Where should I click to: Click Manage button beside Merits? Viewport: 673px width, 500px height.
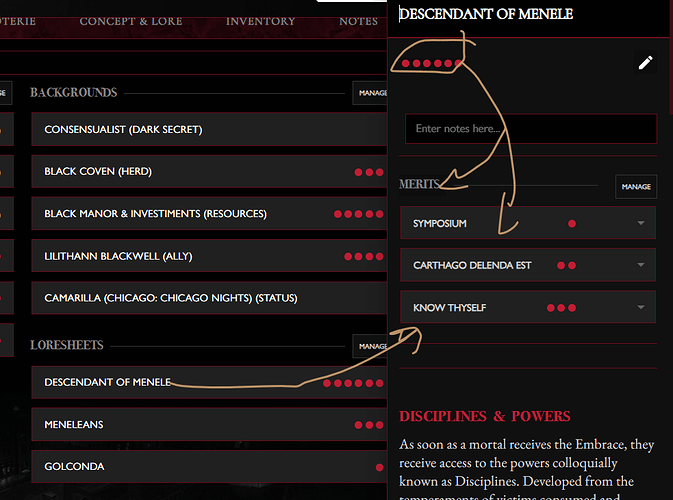tap(636, 187)
